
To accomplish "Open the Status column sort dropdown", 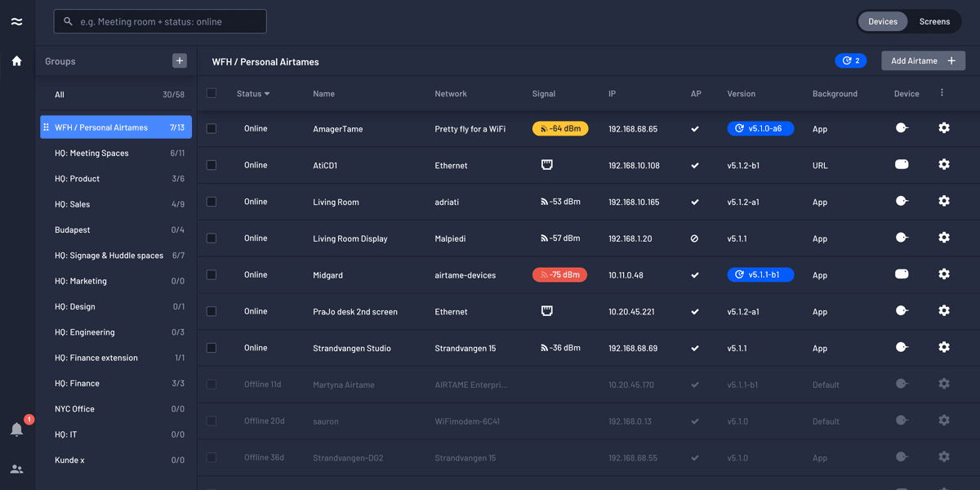I will pos(253,93).
